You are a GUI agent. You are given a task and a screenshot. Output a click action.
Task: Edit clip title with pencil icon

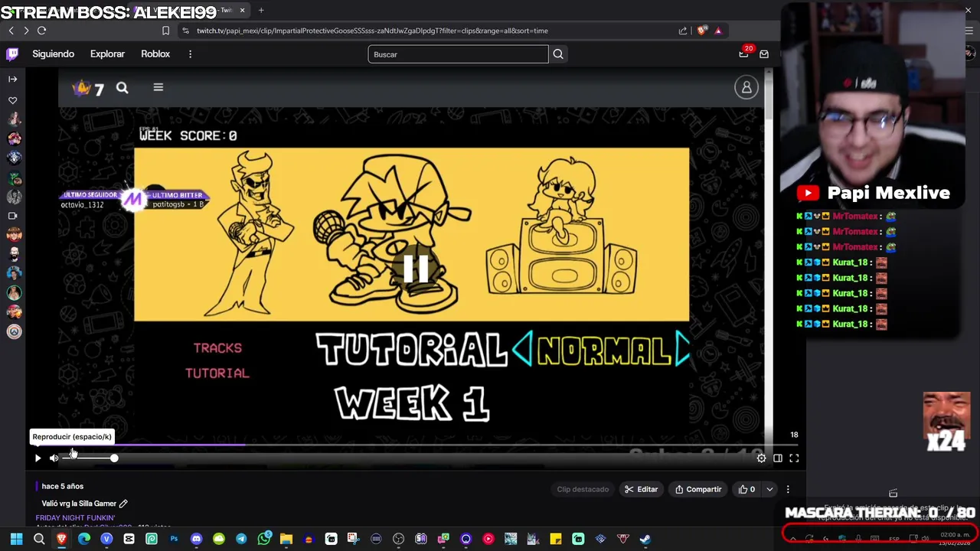(x=123, y=504)
